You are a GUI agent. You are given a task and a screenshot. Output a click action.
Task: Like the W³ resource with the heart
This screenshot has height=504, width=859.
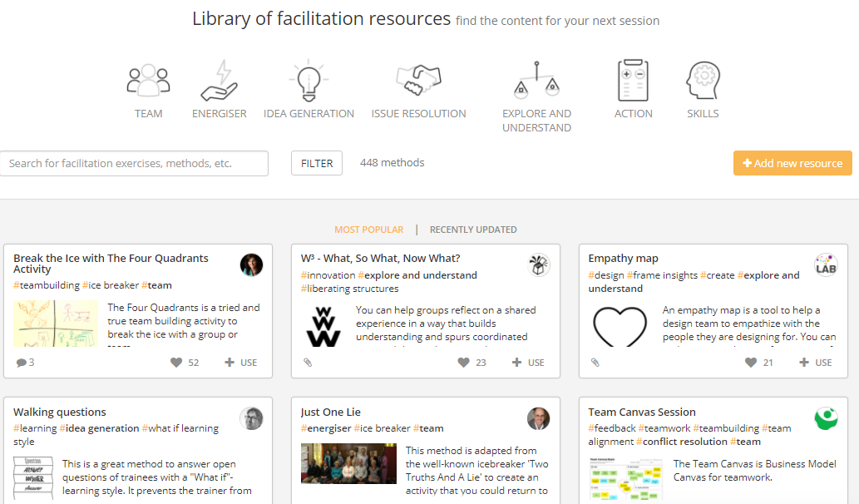pyautogui.click(x=464, y=363)
